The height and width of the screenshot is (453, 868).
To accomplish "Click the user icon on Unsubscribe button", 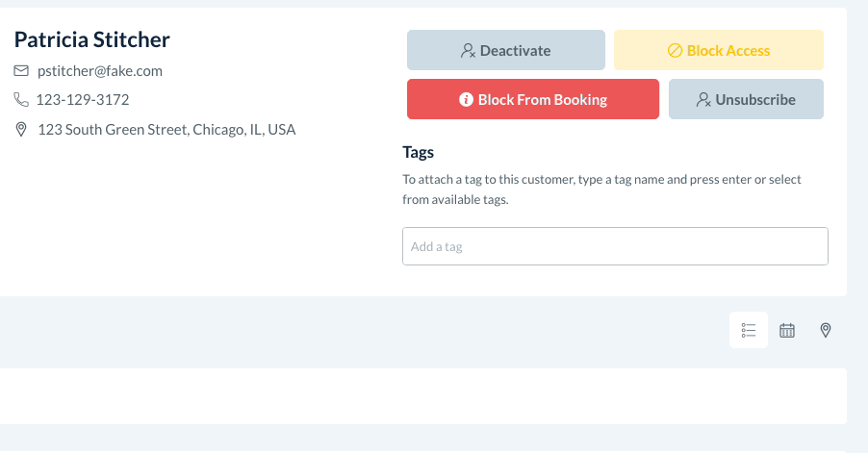I will coord(703,100).
